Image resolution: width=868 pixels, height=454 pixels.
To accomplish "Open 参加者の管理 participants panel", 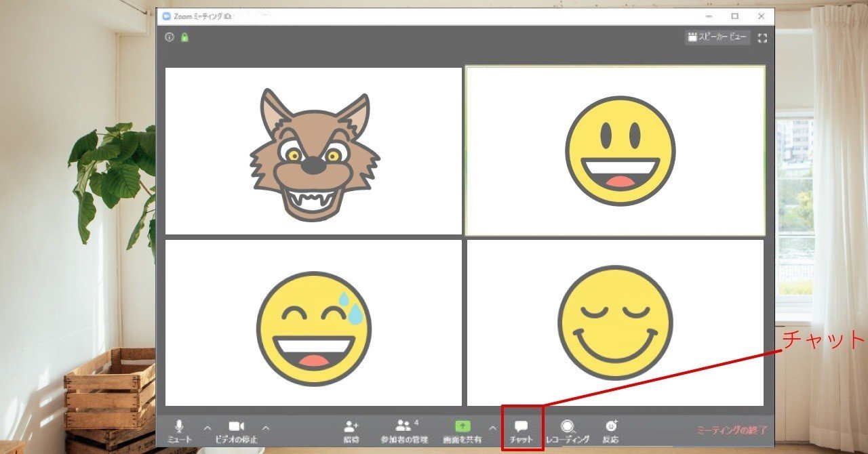I will (x=404, y=431).
